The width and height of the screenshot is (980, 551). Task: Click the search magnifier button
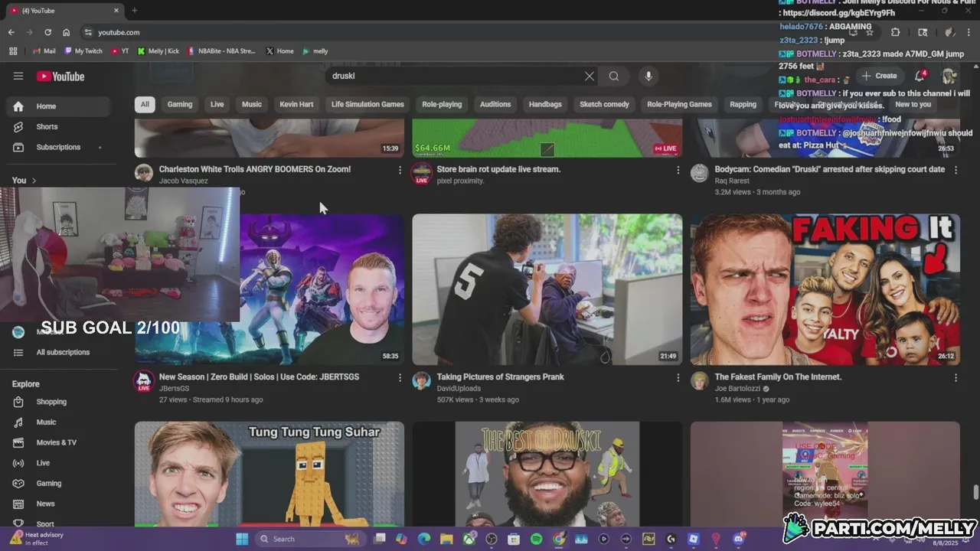click(614, 76)
